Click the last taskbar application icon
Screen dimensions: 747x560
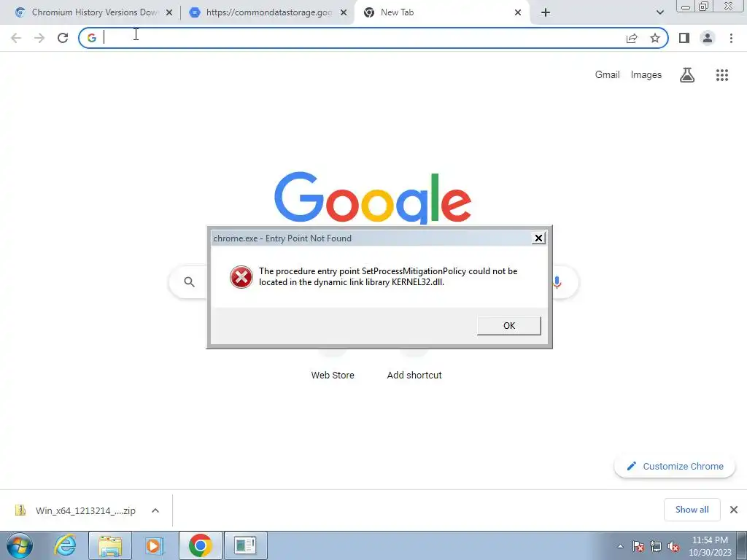click(245, 545)
